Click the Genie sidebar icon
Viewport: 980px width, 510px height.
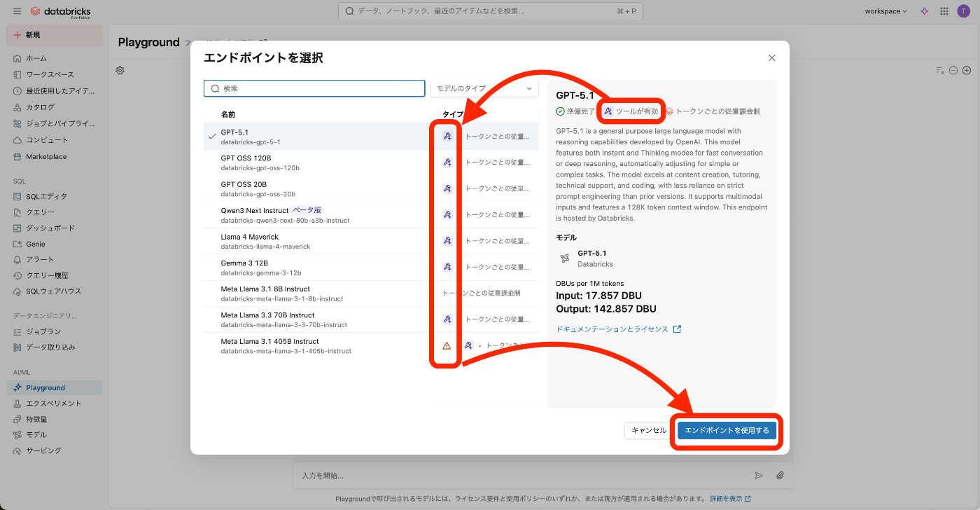[17, 244]
